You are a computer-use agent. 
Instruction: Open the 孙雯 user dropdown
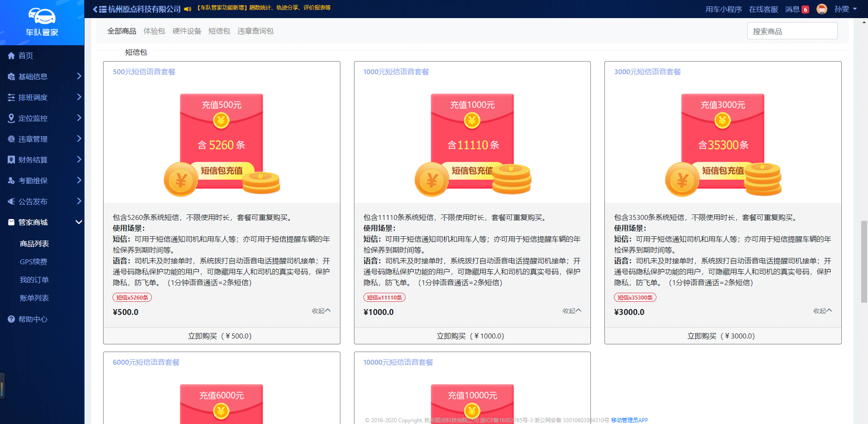[845, 9]
